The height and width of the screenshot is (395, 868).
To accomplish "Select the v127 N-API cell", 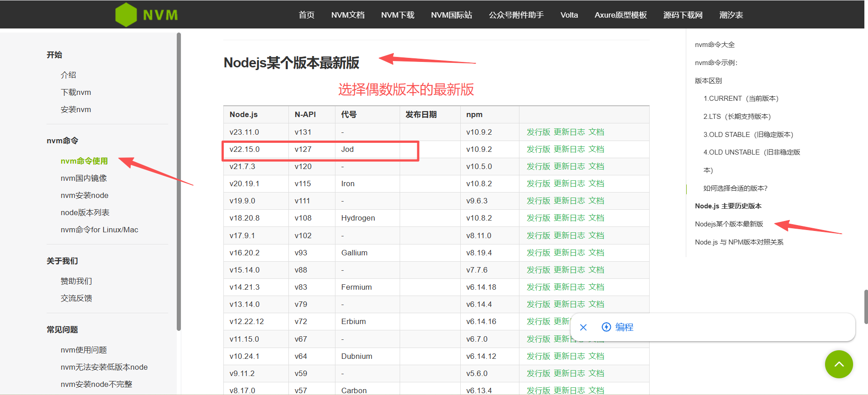I will coord(312,149).
